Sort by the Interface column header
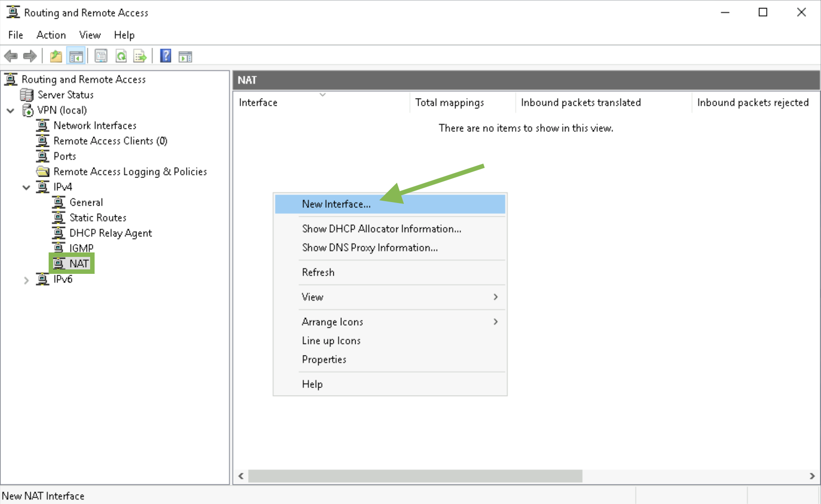 [x=321, y=103]
